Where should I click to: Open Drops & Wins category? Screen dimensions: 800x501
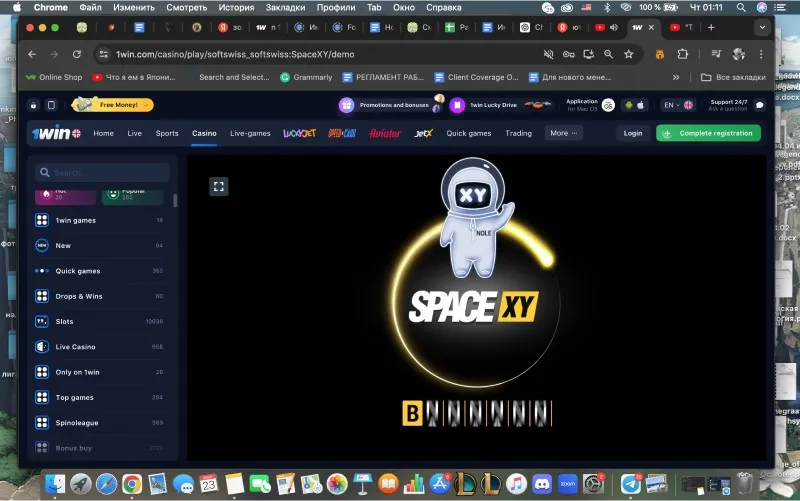tap(99, 296)
